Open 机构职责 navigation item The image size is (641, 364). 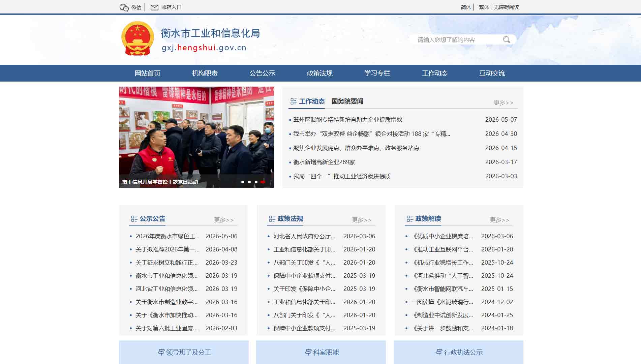click(x=205, y=73)
